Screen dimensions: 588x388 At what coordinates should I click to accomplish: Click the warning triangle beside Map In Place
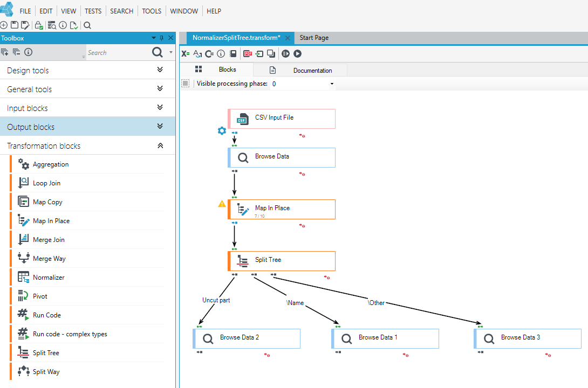pos(222,204)
